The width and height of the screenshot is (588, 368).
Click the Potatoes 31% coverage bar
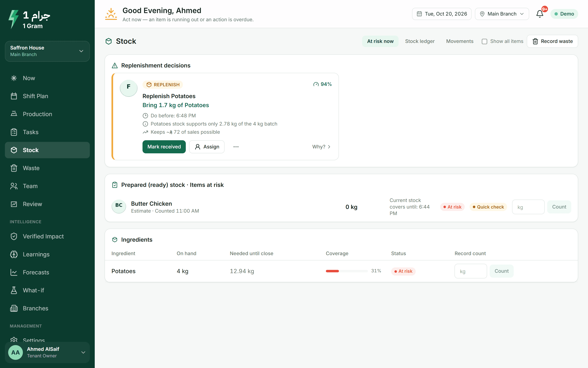pyautogui.click(x=346, y=271)
